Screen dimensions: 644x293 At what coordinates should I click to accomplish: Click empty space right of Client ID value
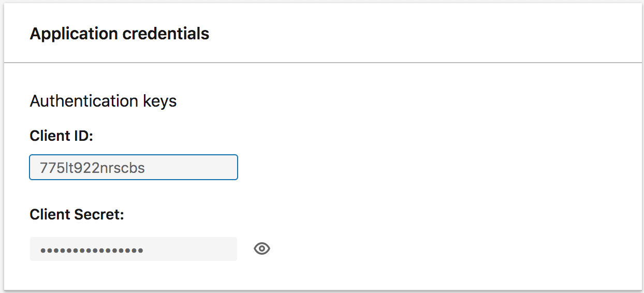(192, 168)
